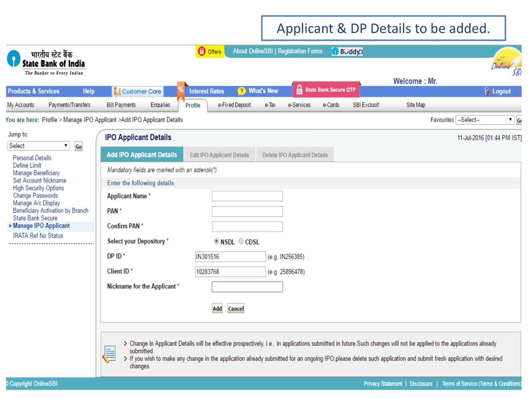Click the Customer Care headset icon
532x399 pixels.
117,91
